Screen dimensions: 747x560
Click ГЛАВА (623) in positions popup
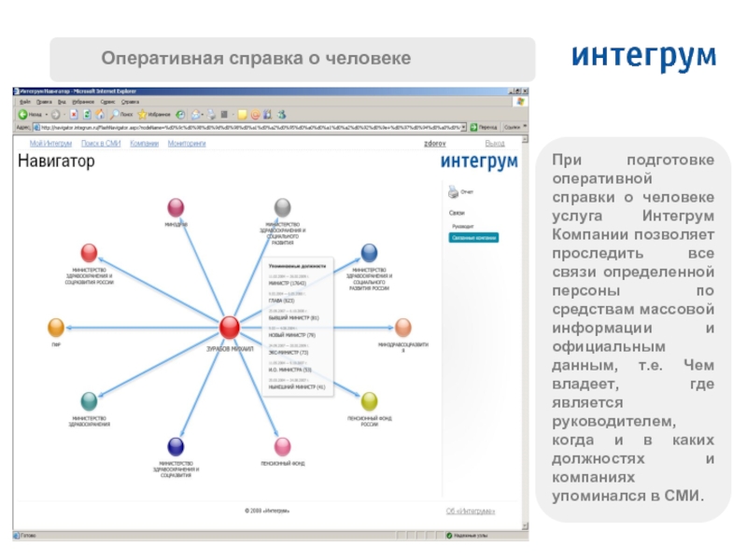pos(282,301)
